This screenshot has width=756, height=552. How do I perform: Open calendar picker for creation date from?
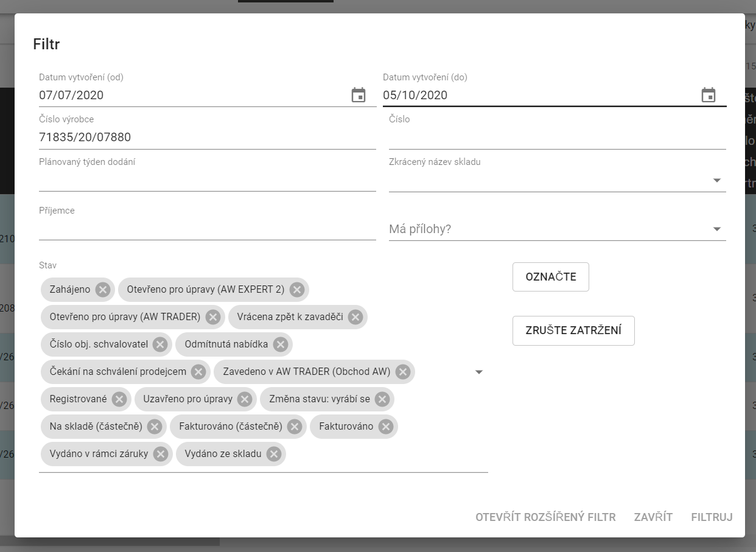(359, 95)
